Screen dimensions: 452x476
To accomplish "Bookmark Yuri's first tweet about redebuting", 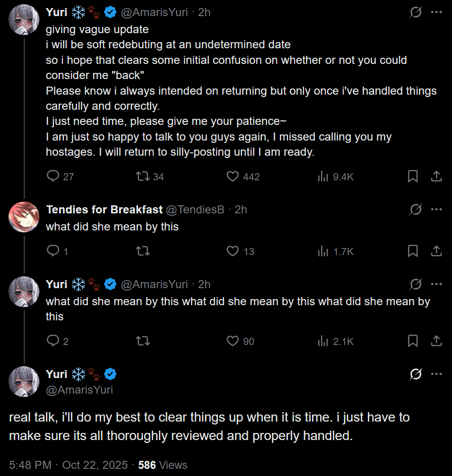I will coord(412,176).
